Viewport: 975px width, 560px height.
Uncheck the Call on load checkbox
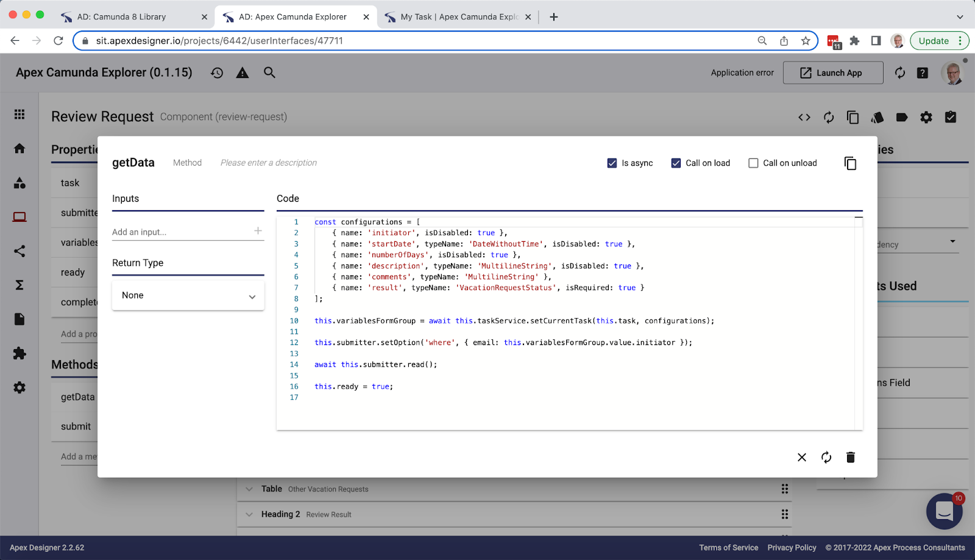676,163
